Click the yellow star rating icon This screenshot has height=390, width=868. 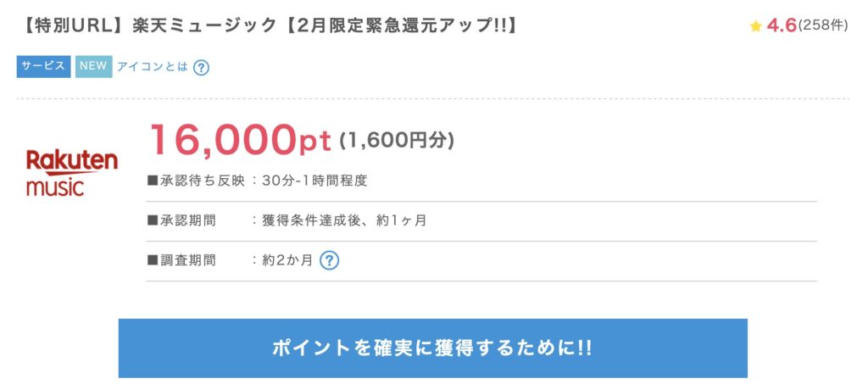tap(755, 26)
